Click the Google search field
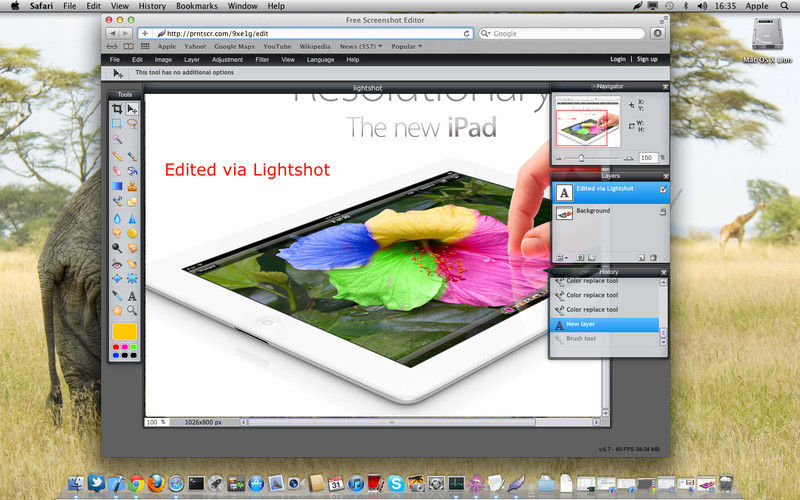Image resolution: width=800 pixels, height=500 pixels. tap(562, 33)
